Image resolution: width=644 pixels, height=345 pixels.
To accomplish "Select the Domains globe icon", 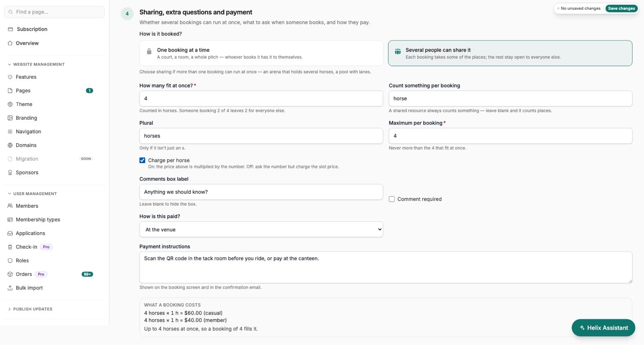I will (10, 145).
